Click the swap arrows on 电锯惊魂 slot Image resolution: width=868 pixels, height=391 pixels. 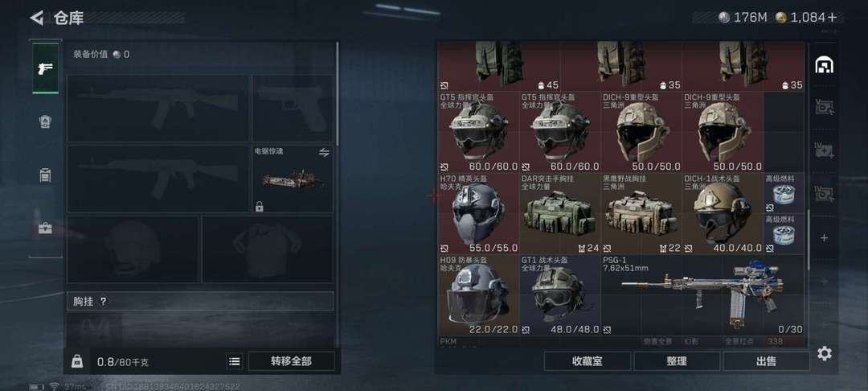325,152
